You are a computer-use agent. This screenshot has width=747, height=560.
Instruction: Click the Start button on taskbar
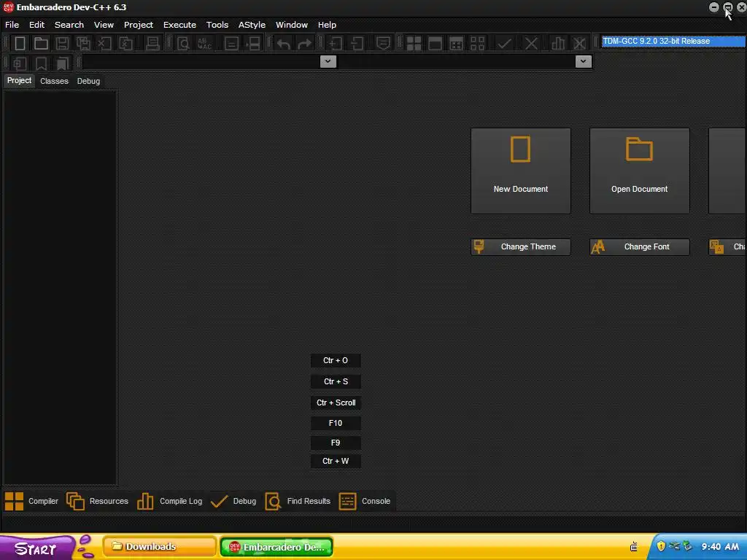36,548
